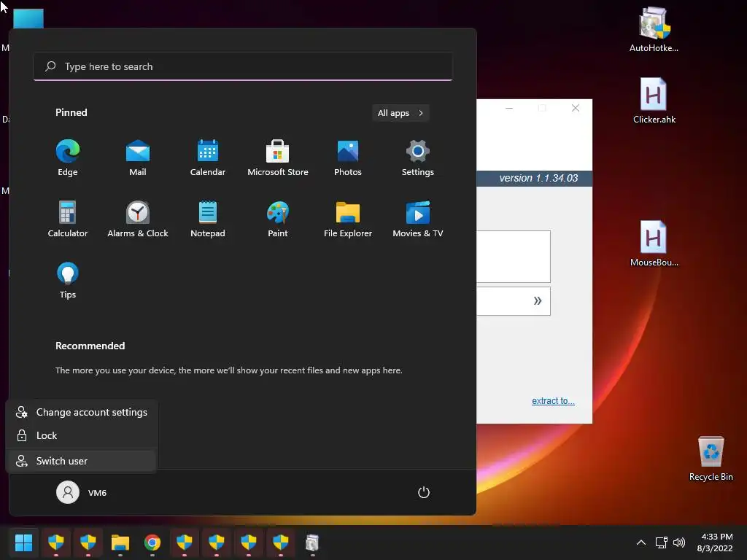Select the Clicker.ahk desktop file
This screenshot has height=560, width=747.
point(654,101)
